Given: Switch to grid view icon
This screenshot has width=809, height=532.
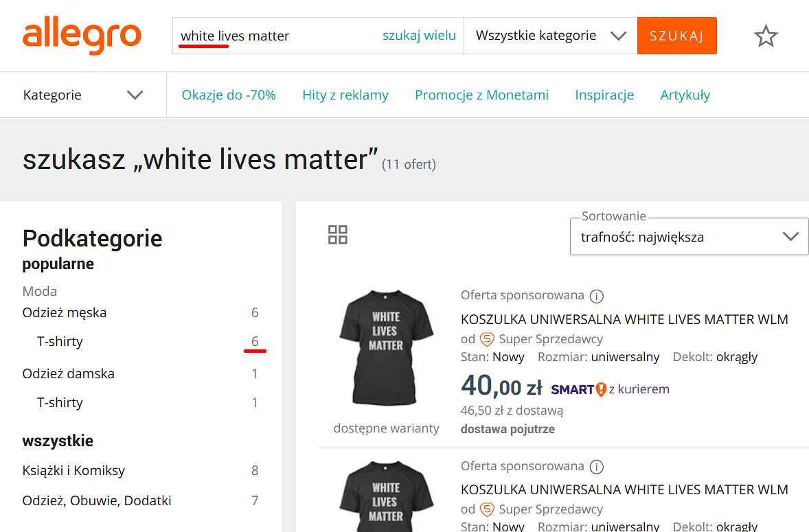Looking at the screenshot, I should click(338, 235).
